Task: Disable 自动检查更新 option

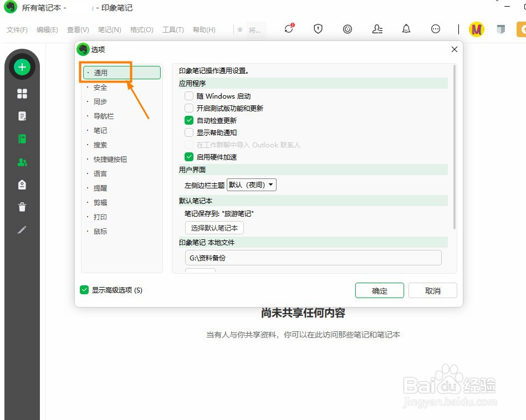Action: click(x=188, y=120)
